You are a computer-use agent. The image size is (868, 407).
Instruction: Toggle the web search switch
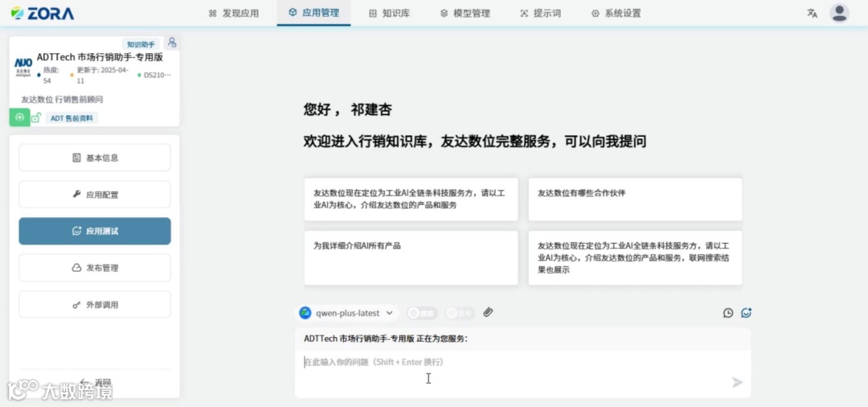click(423, 313)
